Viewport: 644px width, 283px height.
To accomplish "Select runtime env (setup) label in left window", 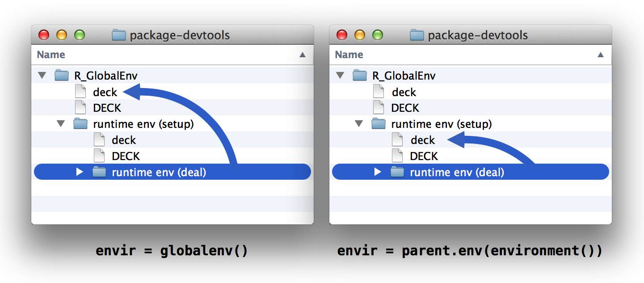I will click(143, 124).
